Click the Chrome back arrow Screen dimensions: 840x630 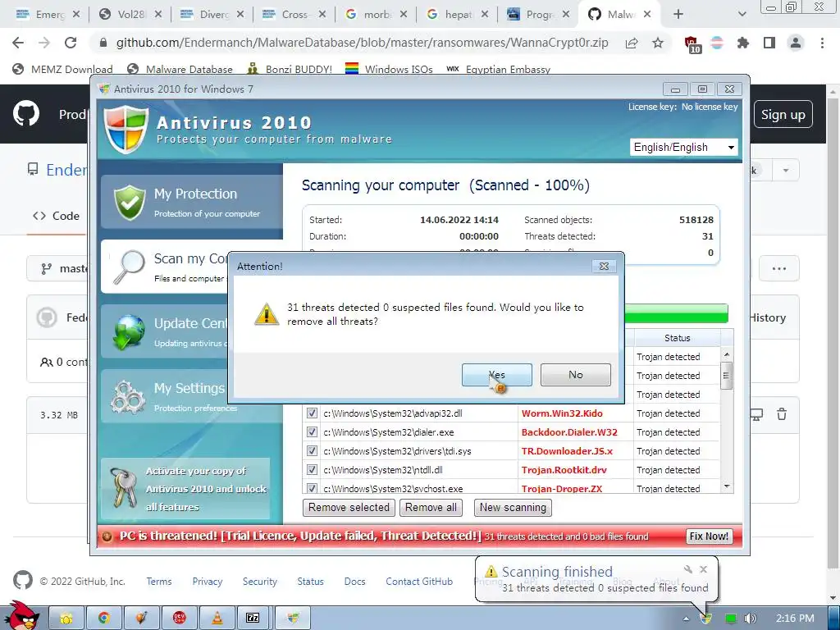click(x=18, y=43)
